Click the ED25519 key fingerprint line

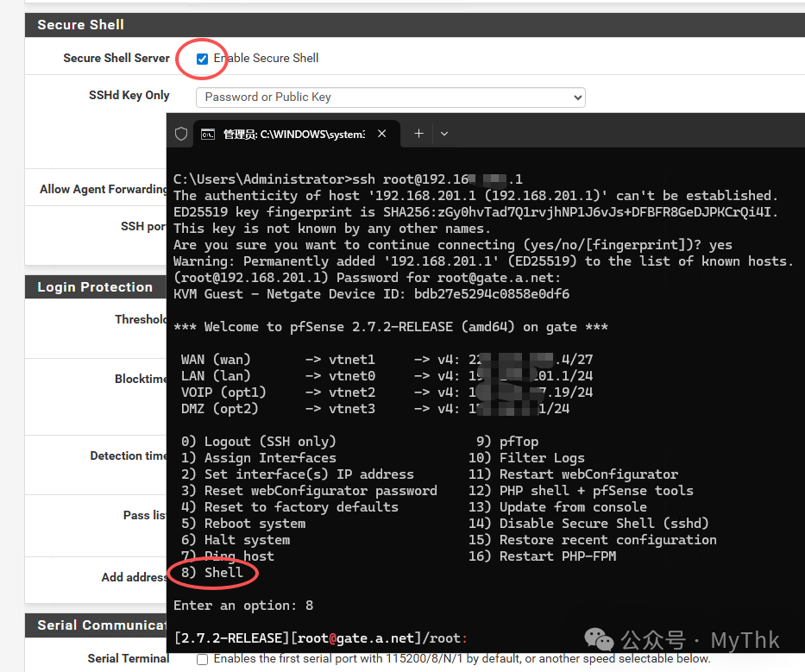(476, 212)
